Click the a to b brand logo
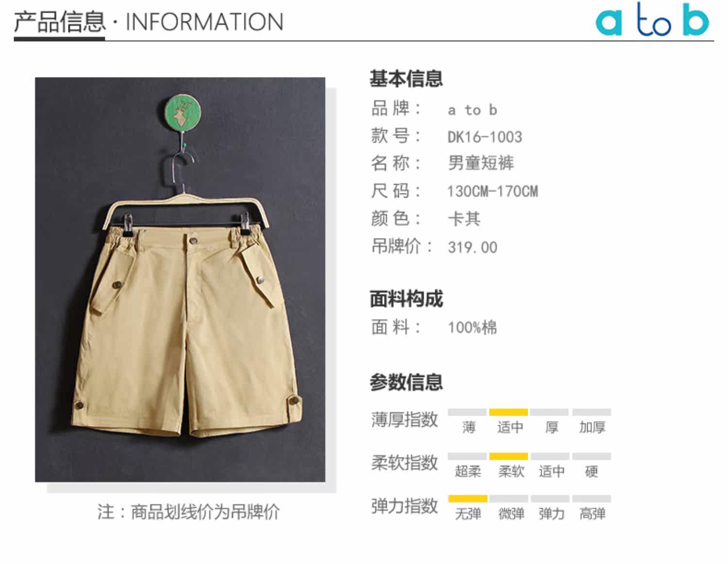 coord(652,19)
